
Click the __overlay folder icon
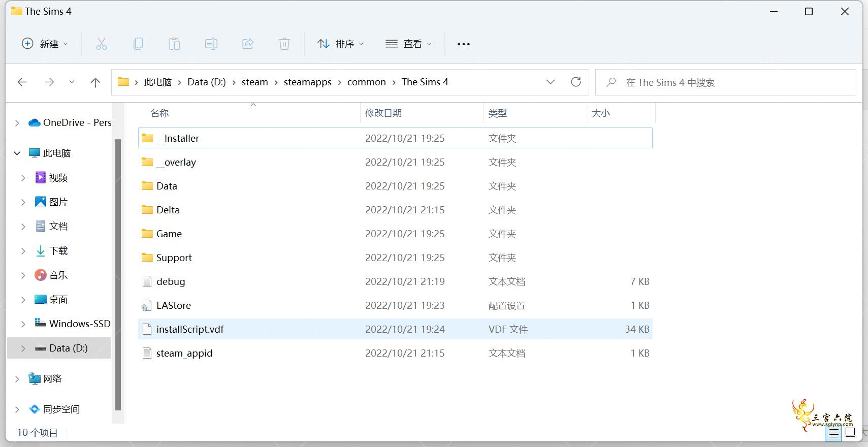147,162
